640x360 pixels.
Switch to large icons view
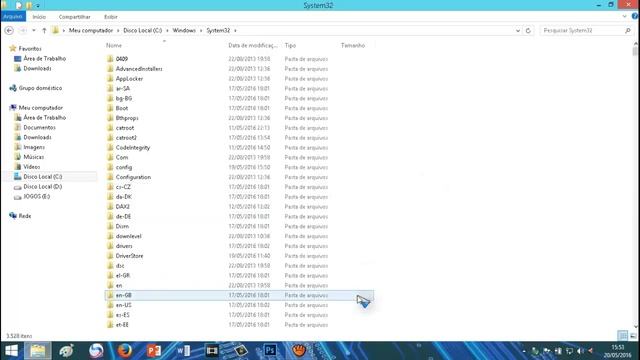pos(633,336)
